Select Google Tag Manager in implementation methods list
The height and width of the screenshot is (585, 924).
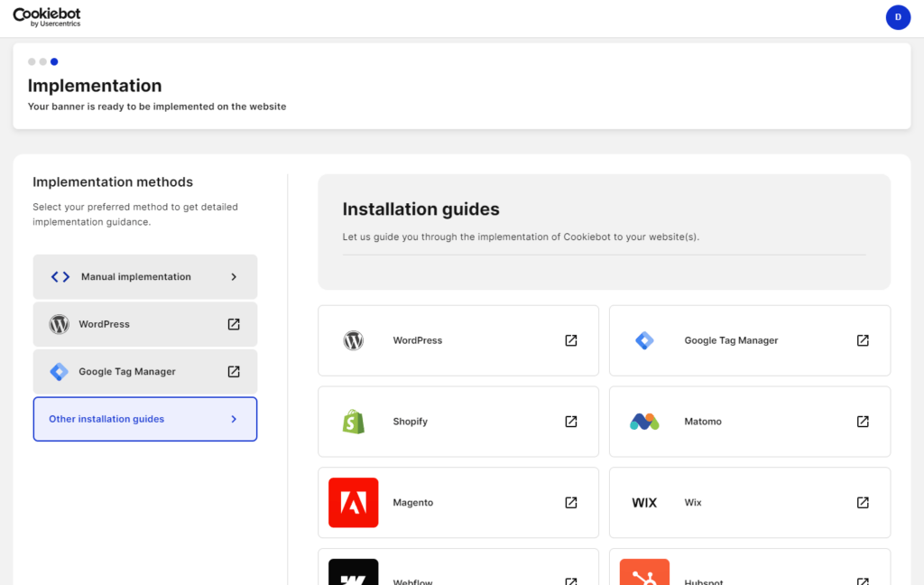click(x=145, y=372)
